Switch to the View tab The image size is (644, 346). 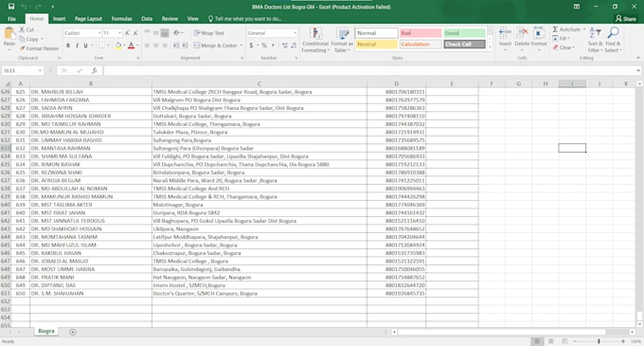[192, 19]
